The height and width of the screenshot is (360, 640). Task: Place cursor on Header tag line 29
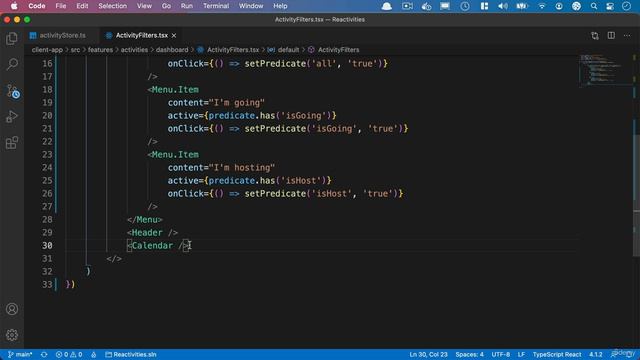coord(152,232)
